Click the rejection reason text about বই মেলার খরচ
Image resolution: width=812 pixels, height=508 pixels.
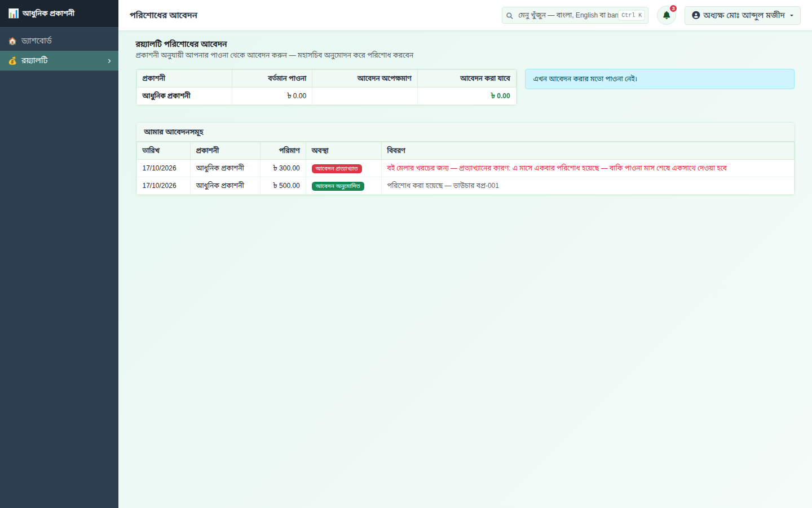[557, 168]
